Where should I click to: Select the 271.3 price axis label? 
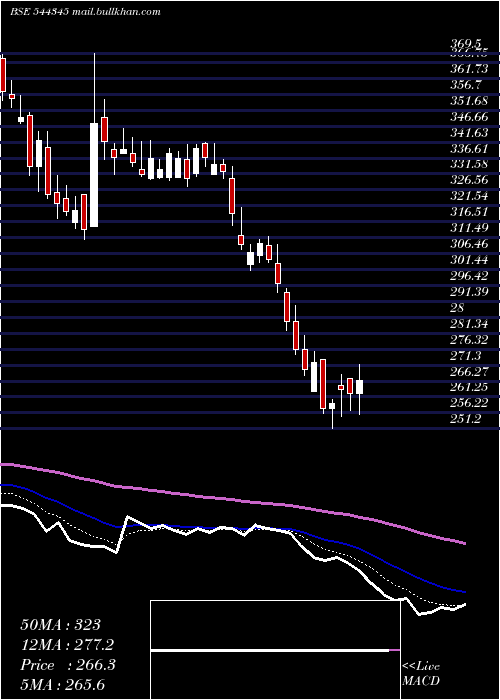click(465, 356)
